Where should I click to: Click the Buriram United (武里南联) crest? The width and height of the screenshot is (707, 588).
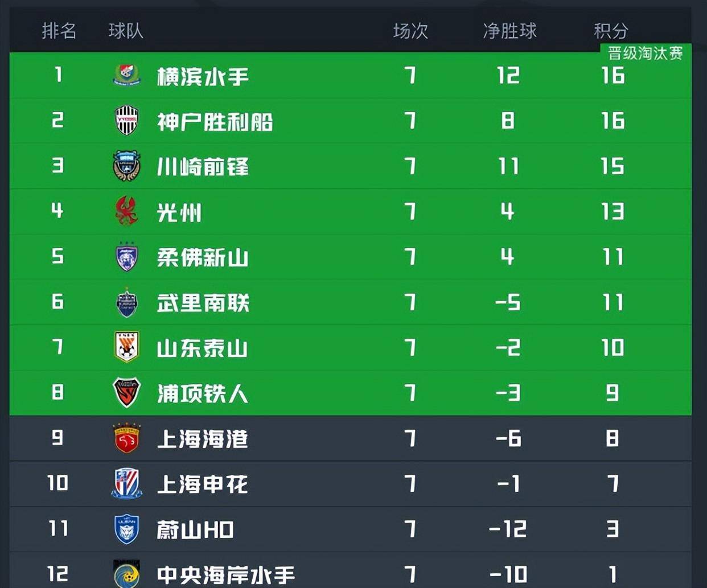coord(126,302)
